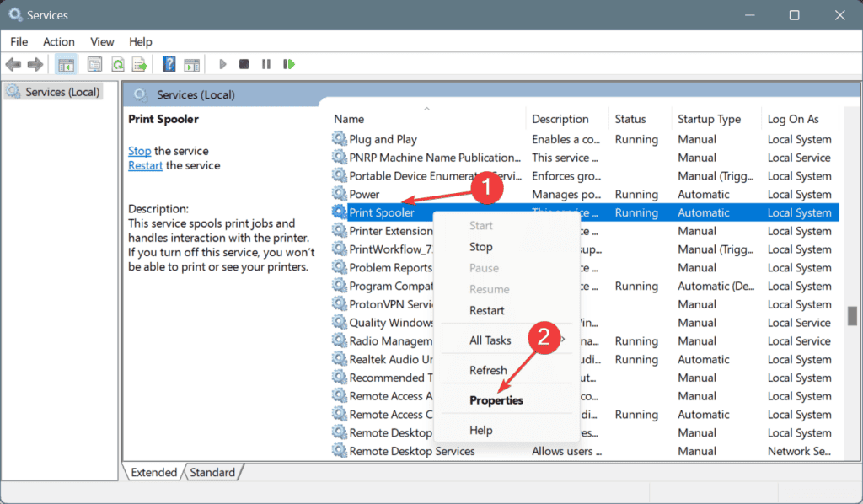
Task: Open the Action menu
Action: click(x=59, y=42)
